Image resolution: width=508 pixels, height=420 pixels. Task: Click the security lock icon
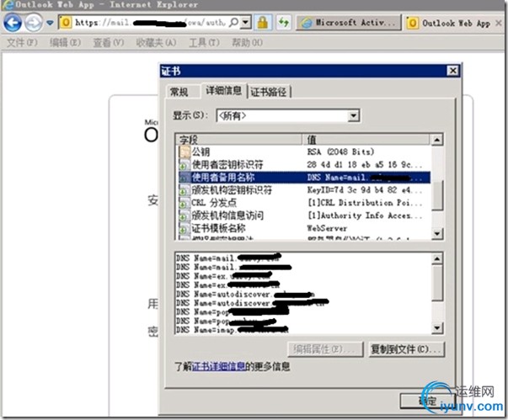[262, 23]
